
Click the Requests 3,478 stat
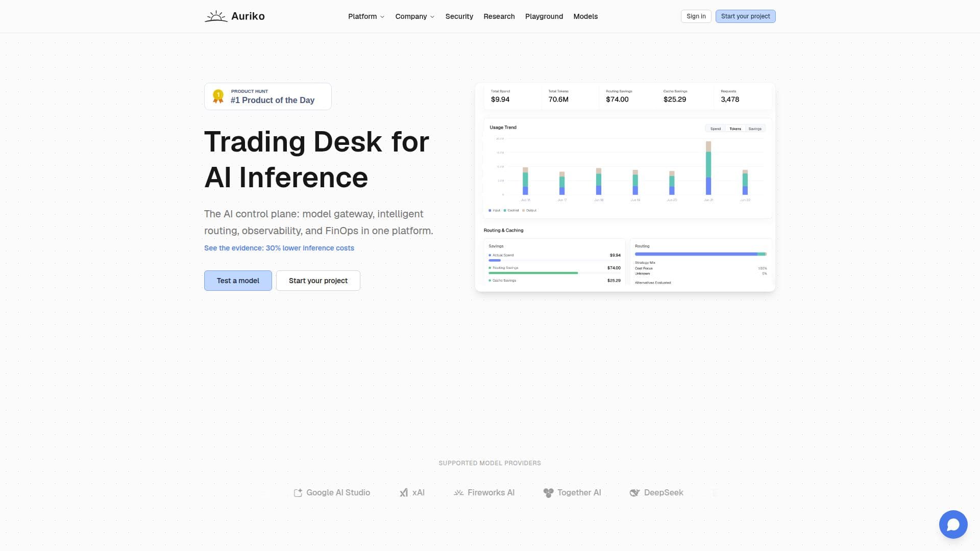tap(730, 99)
